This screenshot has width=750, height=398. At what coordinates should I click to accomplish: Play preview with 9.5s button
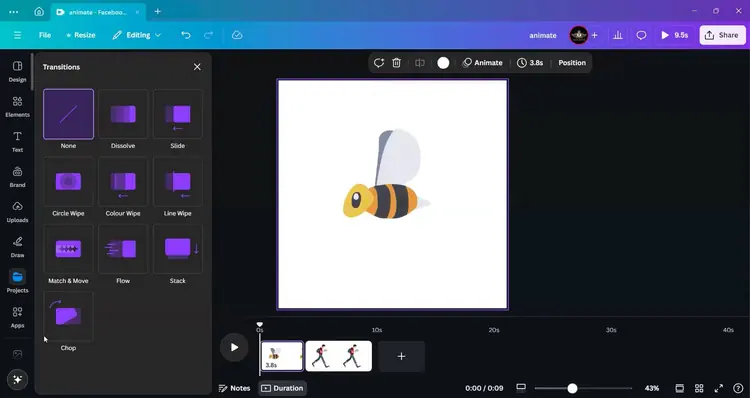(674, 35)
